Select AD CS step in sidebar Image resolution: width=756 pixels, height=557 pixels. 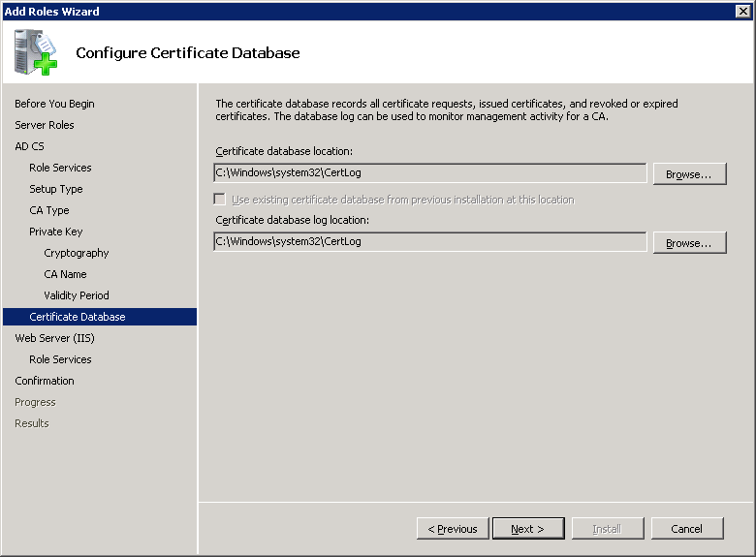point(29,146)
